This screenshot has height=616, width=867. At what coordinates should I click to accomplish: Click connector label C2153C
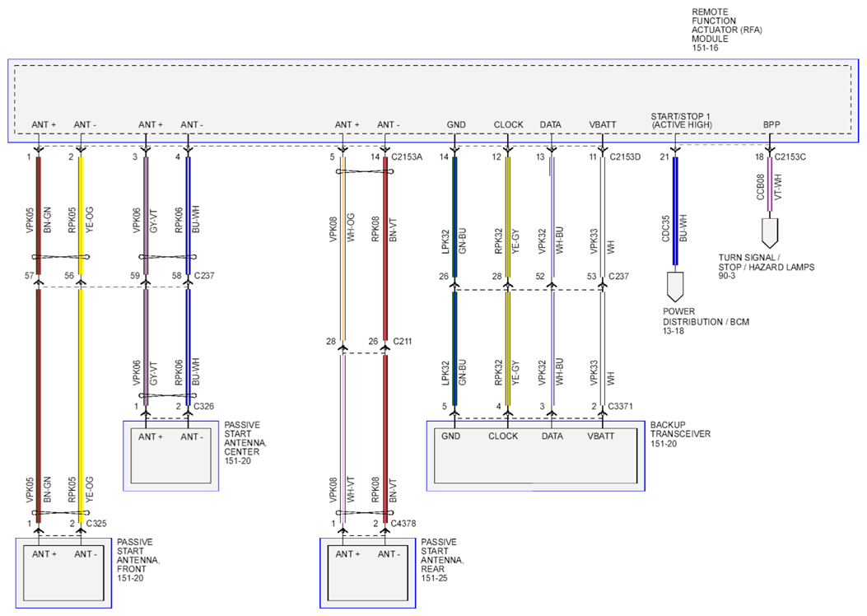point(790,157)
